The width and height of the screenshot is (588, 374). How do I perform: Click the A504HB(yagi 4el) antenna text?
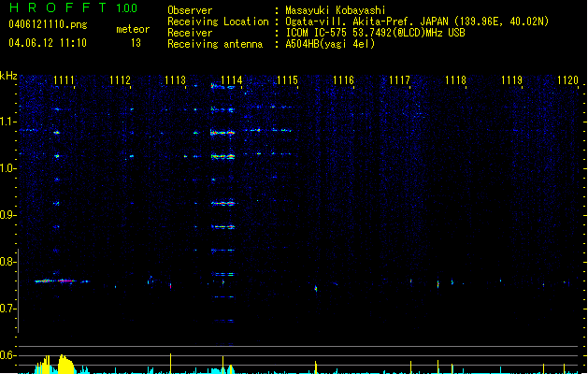click(x=330, y=44)
